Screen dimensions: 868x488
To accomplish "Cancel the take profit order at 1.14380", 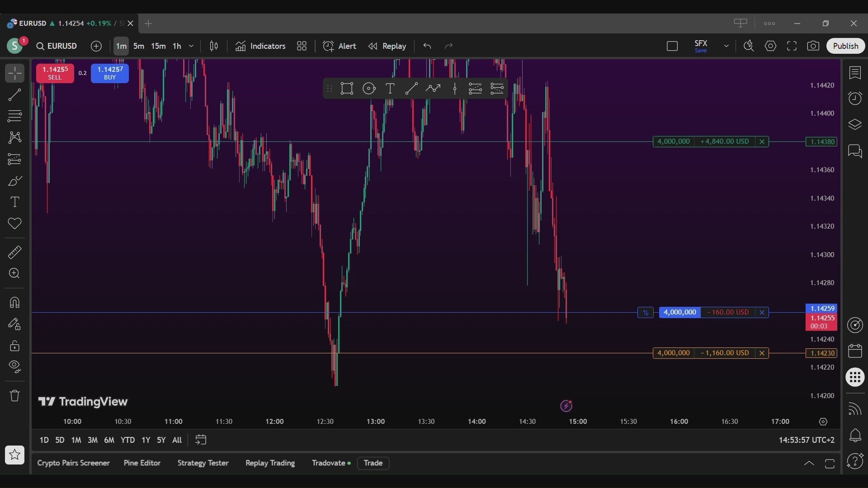I will coord(762,142).
